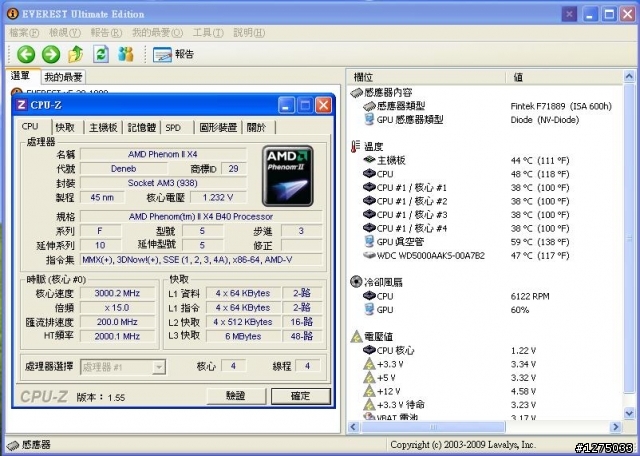Click the 確定 button in CPU-Z
The width and height of the screenshot is (640, 456).
300,396
